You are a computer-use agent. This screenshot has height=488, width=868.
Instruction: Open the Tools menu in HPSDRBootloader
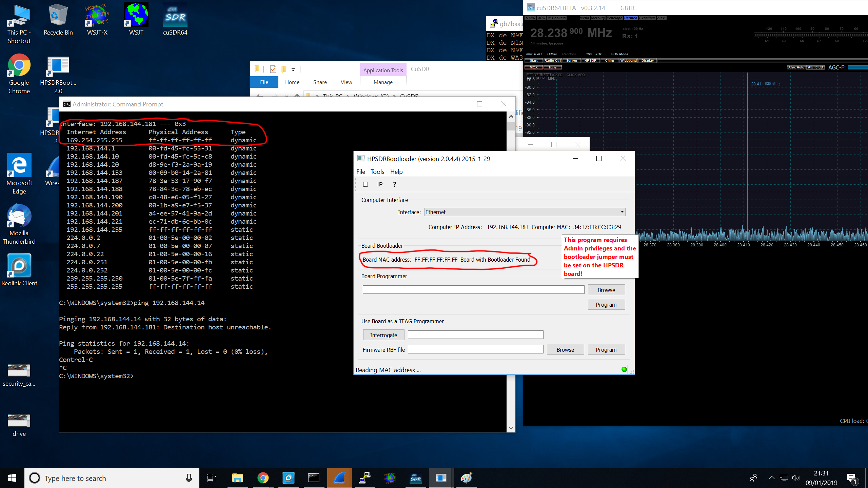click(377, 172)
